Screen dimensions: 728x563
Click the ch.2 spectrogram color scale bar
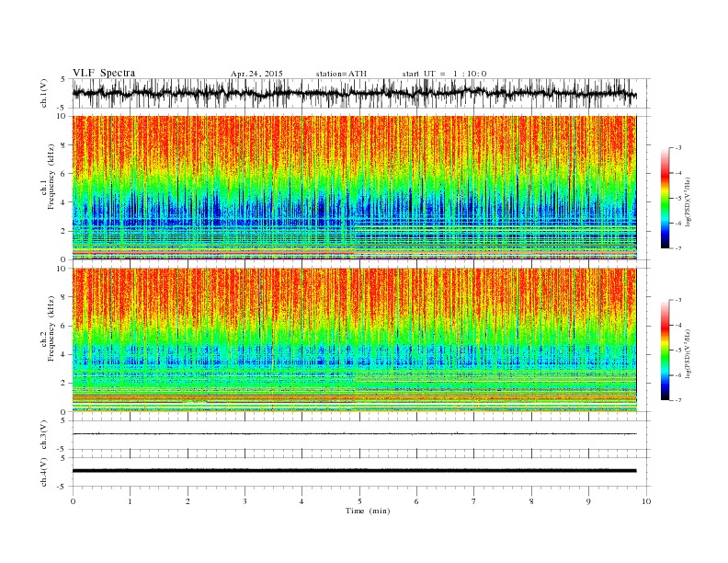tap(665, 350)
